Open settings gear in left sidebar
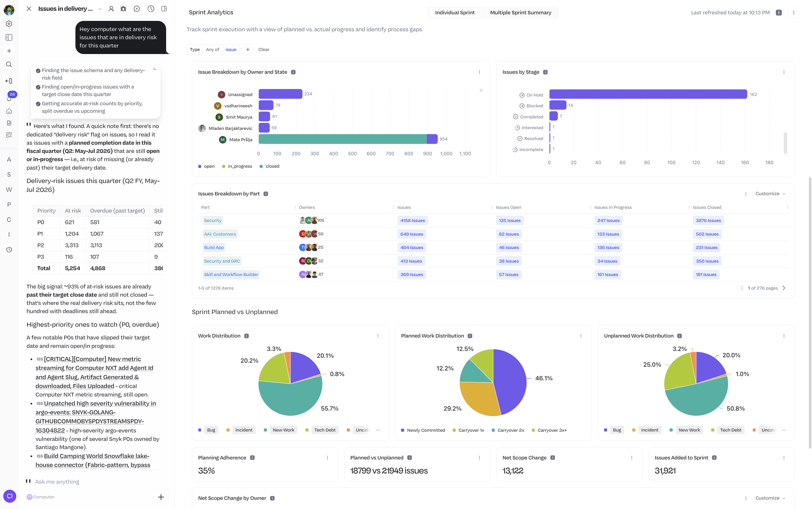This screenshot has width=812, height=509. tap(9, 23)
